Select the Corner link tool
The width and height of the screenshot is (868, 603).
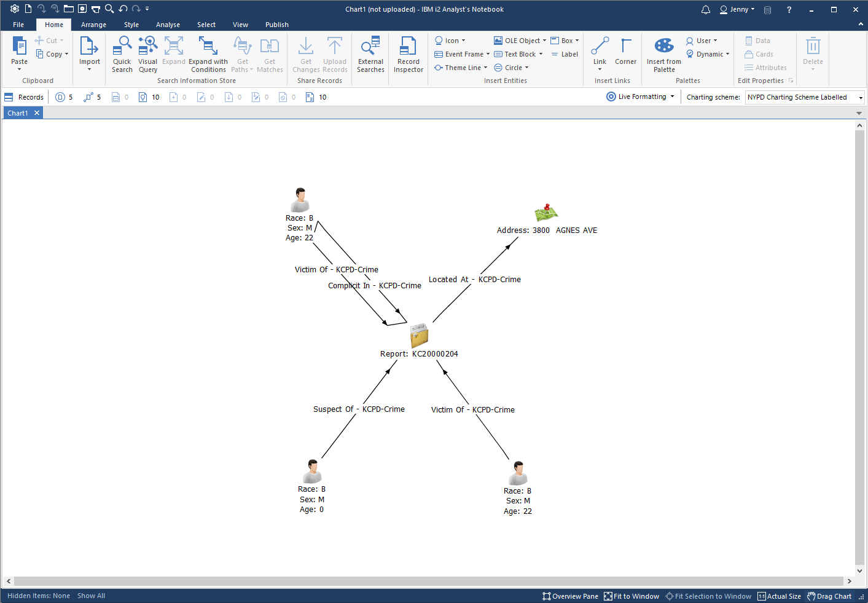625,52
